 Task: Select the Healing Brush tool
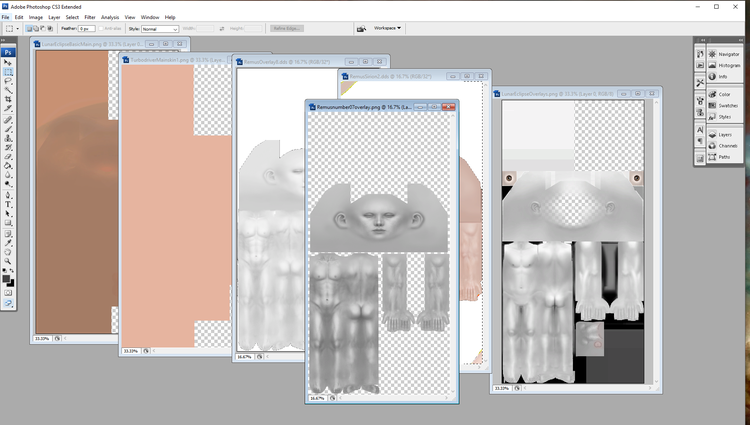(x=8, y=120)
